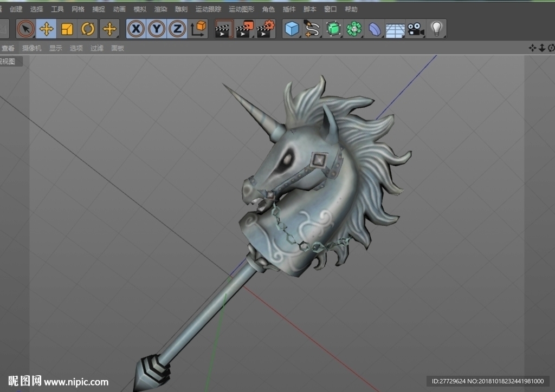Open the spline pen tool menu
555x392 pixels.
pos(312,29)
